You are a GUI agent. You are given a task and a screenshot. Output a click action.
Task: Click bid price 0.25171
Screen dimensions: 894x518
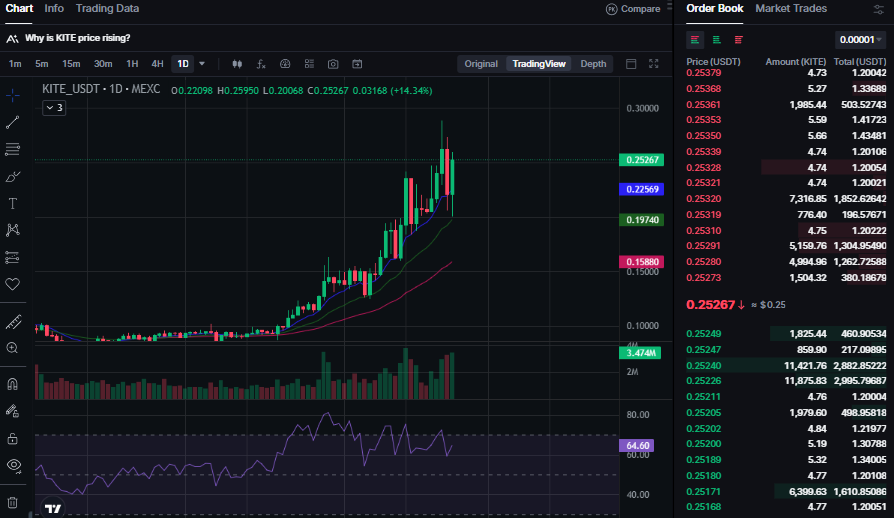point(704,491)
